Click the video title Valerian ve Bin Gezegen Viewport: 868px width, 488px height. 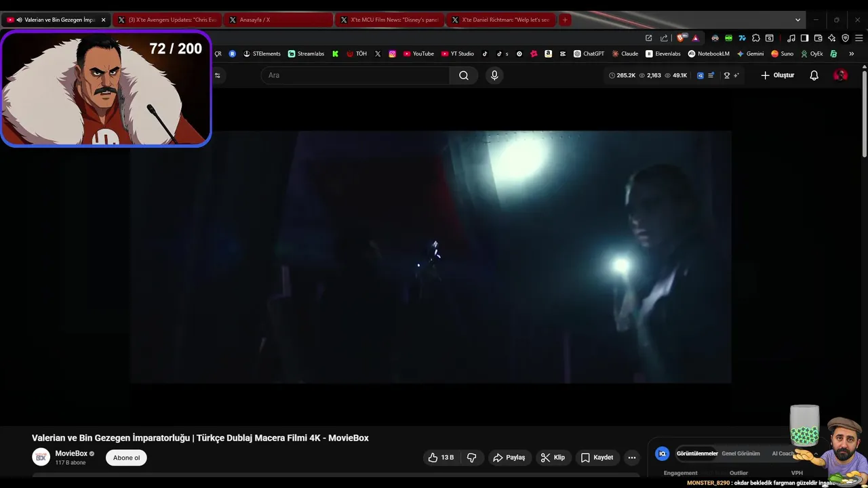[x=200, y=438]
